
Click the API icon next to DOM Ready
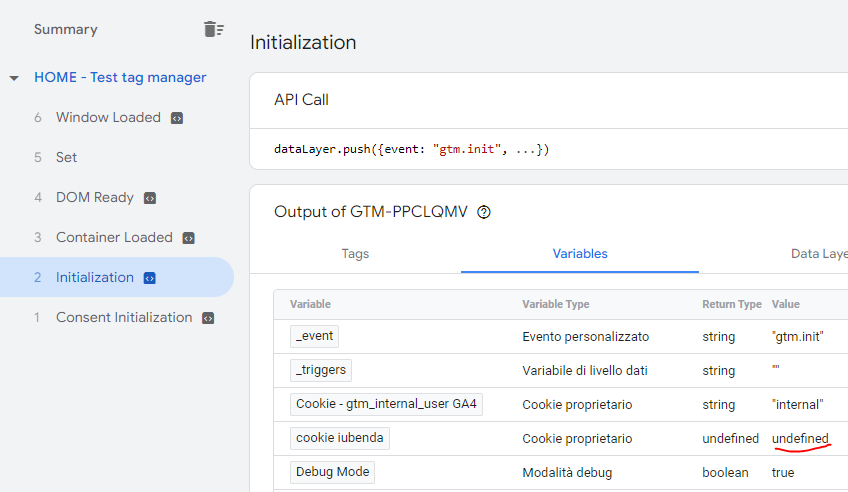[x=150, y=198]
